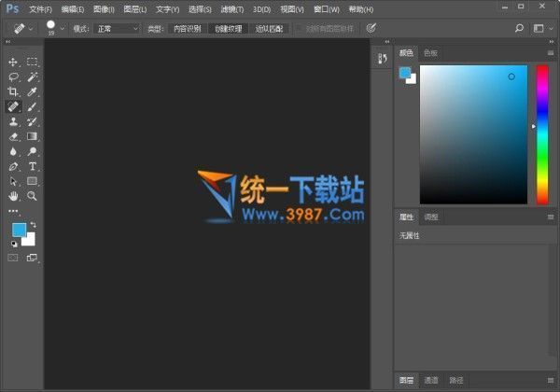The height and width of the screenshot is (392, 560).
Task: Activate the Horizontal Type tool
Action: pyautogui.click(x=32, y=166)
